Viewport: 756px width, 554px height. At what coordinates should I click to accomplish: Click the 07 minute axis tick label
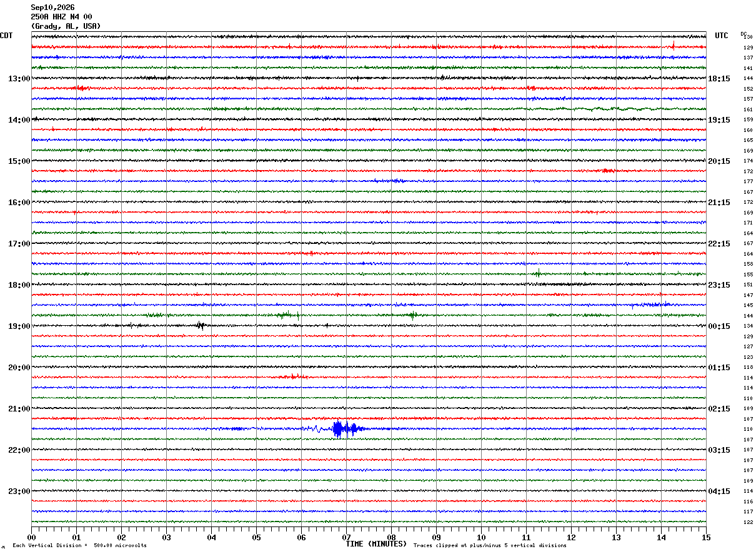click(x=346, y=538)
